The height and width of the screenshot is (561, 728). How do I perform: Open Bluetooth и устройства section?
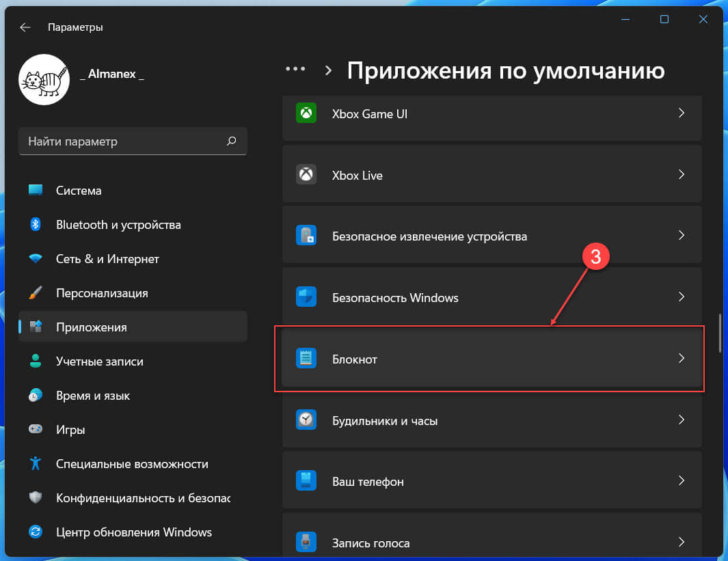point(133,225)
